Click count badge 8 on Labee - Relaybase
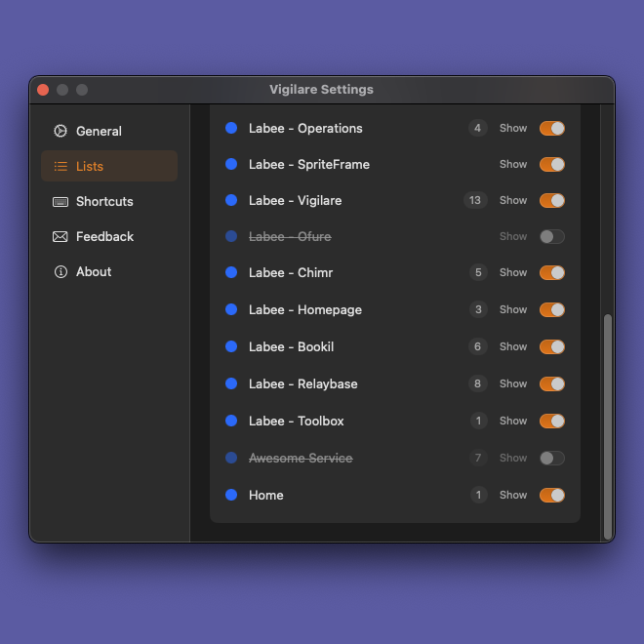 point(478,384)
